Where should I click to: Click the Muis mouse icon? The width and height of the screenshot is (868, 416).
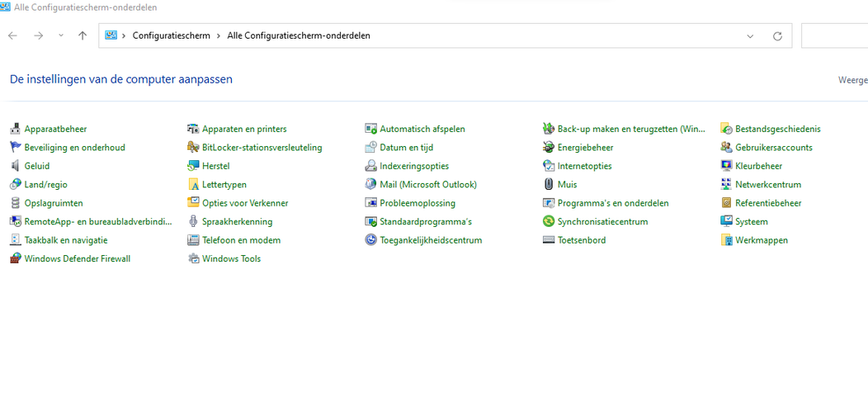(x=549, y=185)
